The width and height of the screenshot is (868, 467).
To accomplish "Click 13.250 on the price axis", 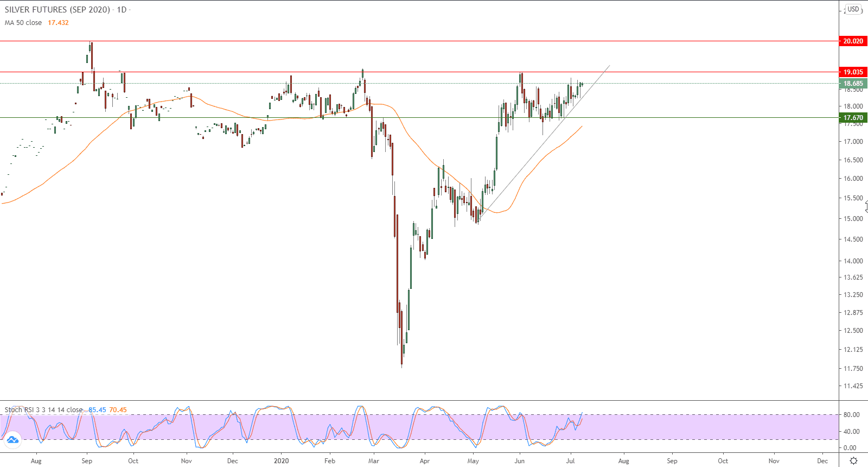I will pyautogui.click(x=853, y=295).
